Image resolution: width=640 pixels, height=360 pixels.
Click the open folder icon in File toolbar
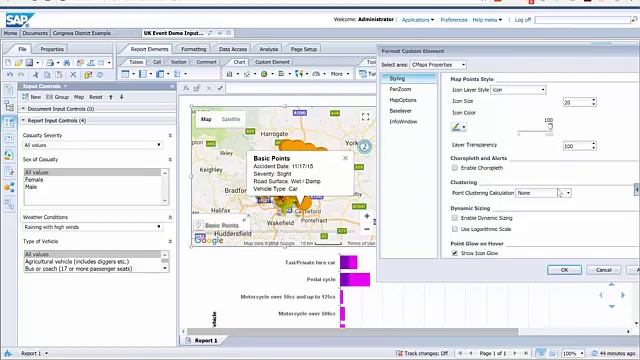click(x=18, y=63)
